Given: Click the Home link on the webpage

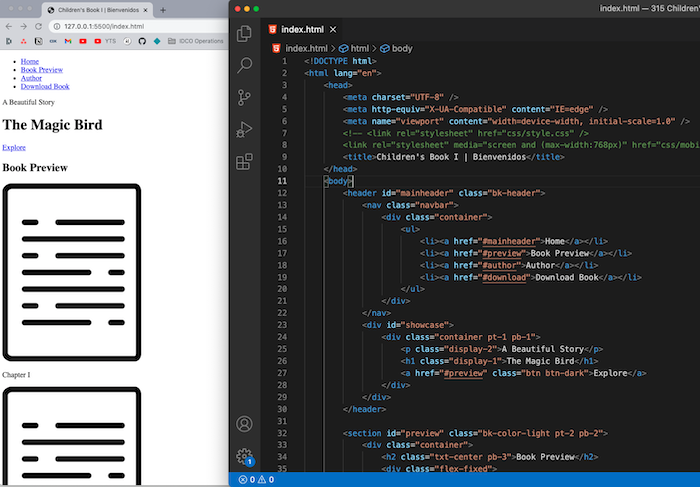Looking at the screenshot, I should coord(29,61).
